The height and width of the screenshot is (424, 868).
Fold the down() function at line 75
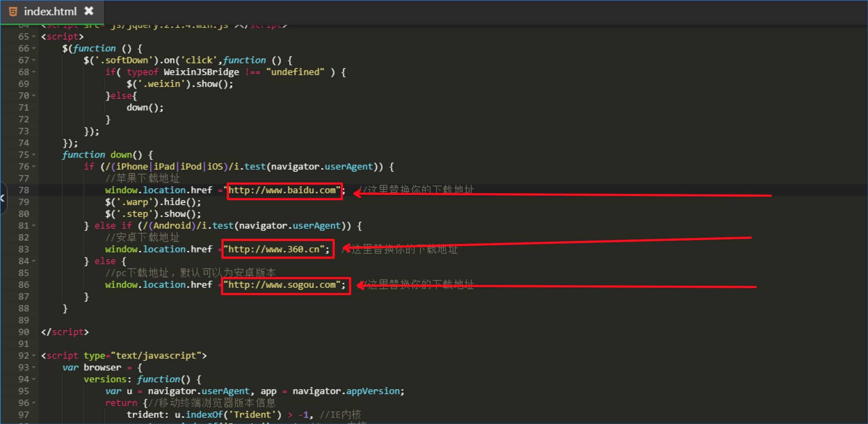34,155
